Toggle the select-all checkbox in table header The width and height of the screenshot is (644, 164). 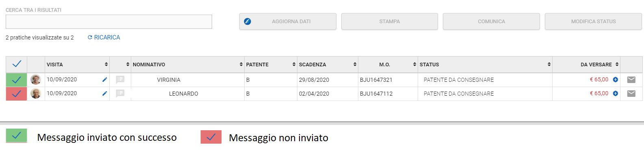point(17,64)
